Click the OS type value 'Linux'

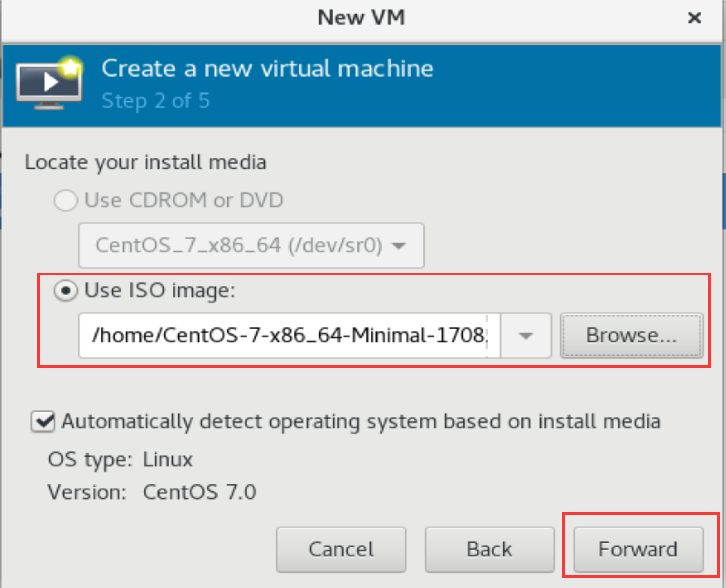click(168, 460)
